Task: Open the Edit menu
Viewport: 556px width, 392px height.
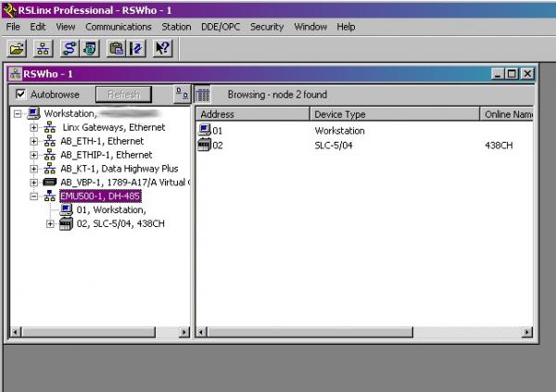Action: tap(38, 27)
